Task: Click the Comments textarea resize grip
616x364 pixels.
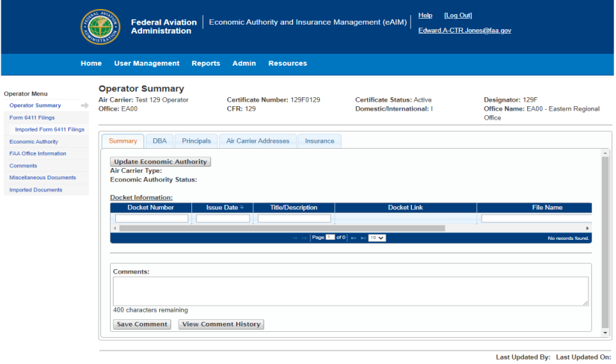Action: pos(585,303)
